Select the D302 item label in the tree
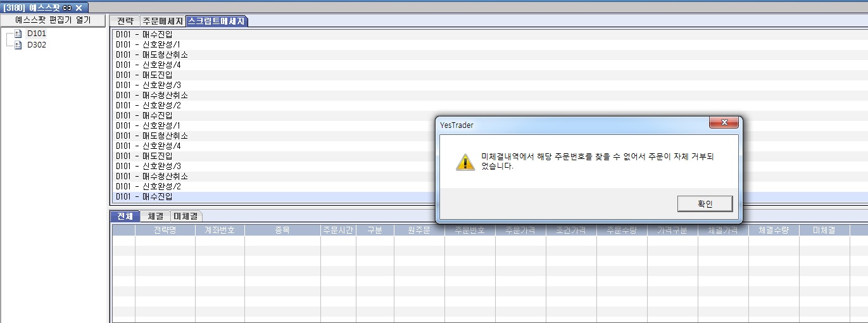This screenshot has width=868, height=323. tap(37, 45)
